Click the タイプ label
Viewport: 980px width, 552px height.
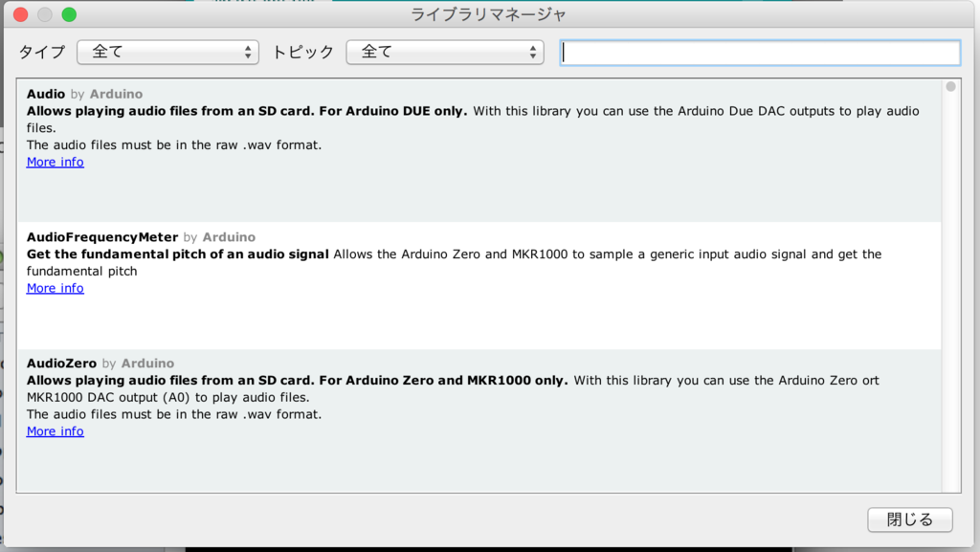tap(42, 52)
